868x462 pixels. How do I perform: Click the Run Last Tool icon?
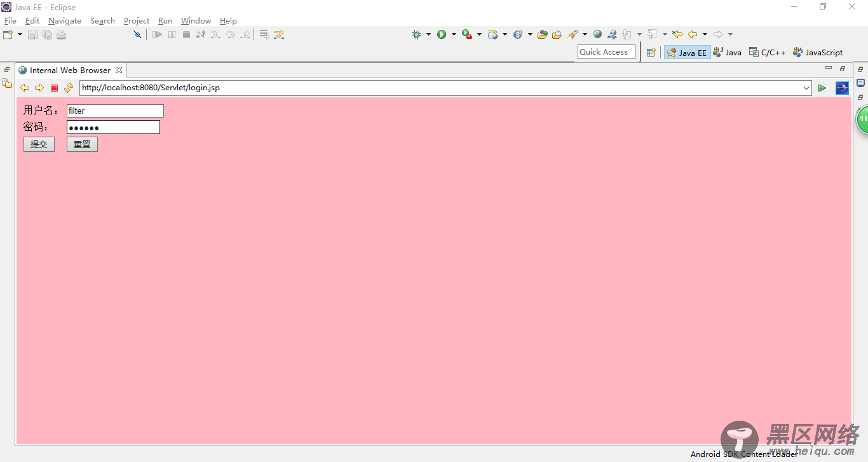467,34
